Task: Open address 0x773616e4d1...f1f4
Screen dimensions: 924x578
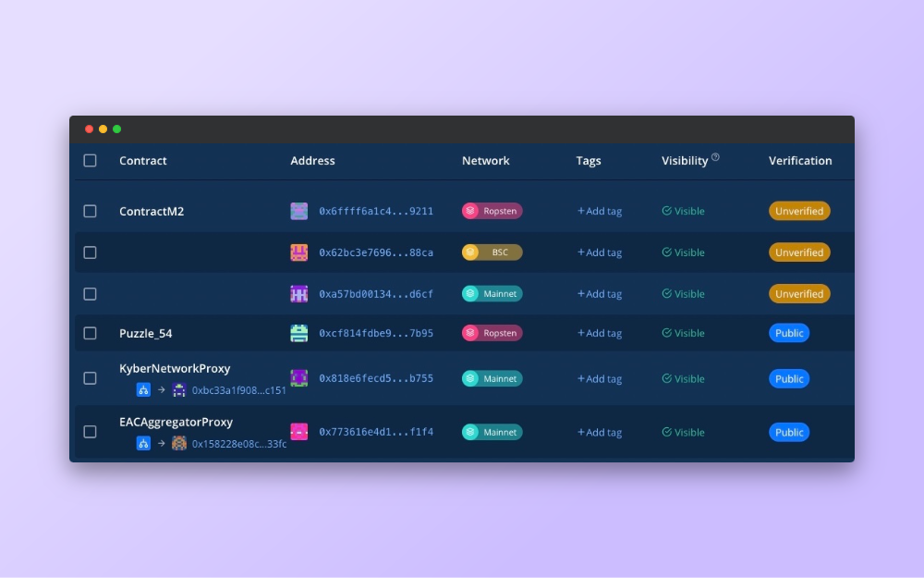Action: tap(376, 432)
